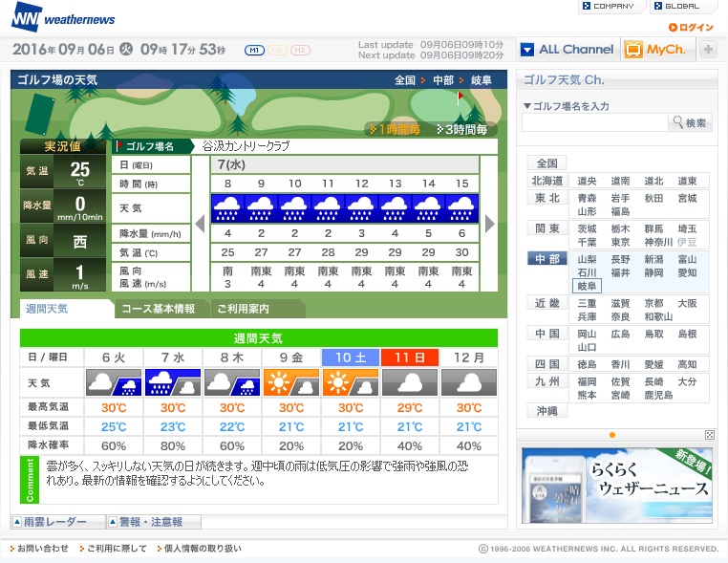
Task: Select the M3 mode toggle
Action: [300, 50]
